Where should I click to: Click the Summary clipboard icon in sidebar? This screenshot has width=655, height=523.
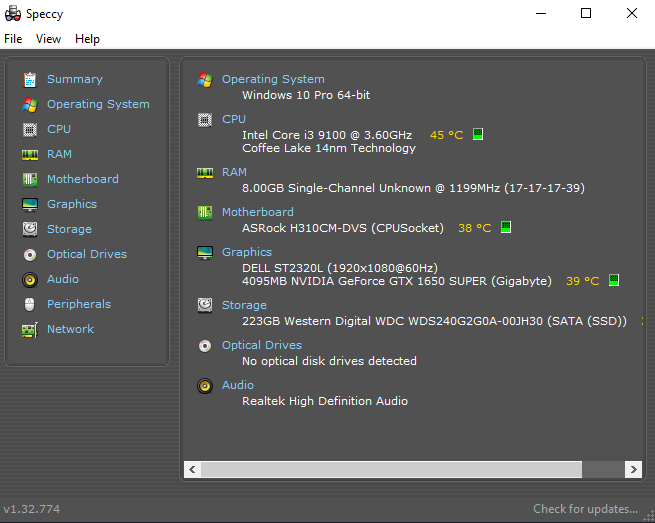[x=30, y=79]
